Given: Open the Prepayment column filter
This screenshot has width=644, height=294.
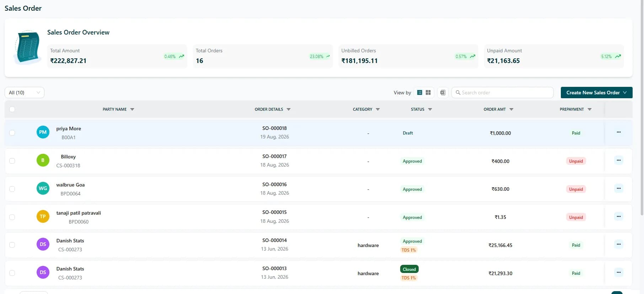Looking at the screenshot, I should coord(590,109).
